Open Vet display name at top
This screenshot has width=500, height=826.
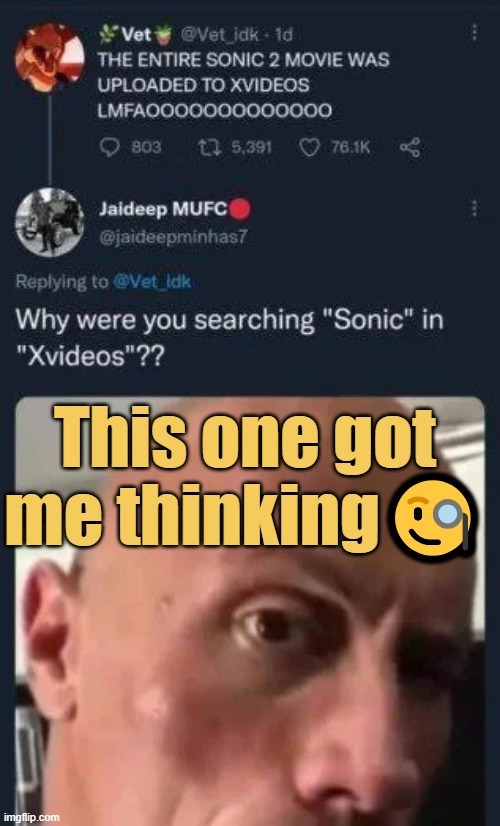tap(136, 35)
